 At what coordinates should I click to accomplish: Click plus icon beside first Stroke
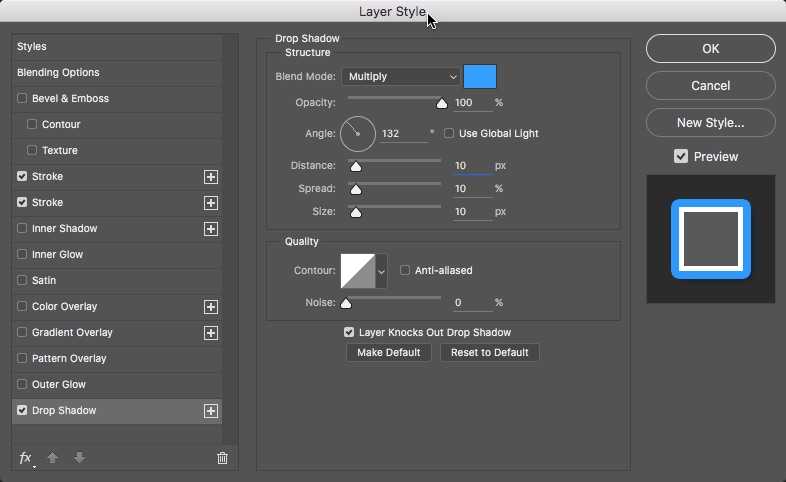[x=211, y=177]
